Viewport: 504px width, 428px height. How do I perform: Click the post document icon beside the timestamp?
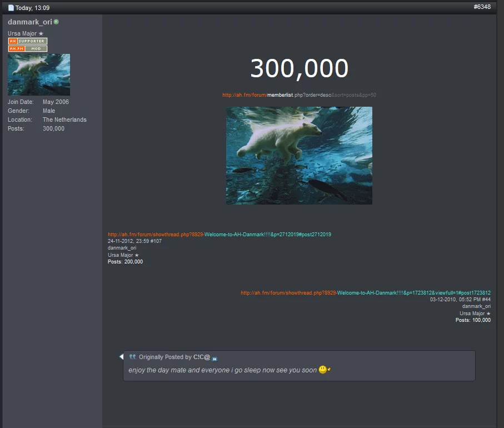coord(11,8)
